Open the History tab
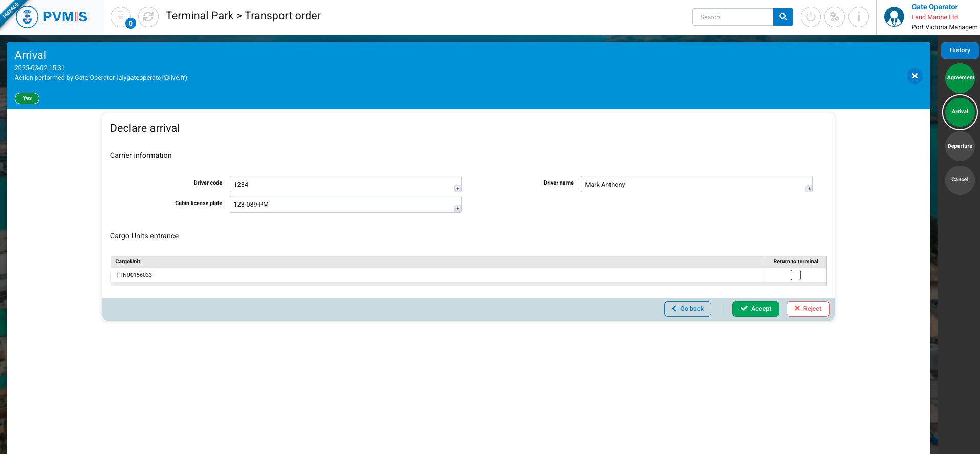 [960, 50]
